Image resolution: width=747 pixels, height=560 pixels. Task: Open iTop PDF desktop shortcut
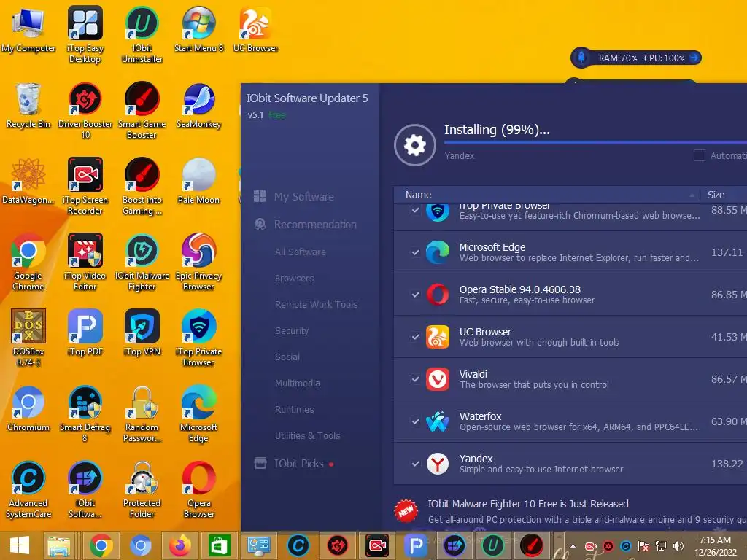pos(85,332)
